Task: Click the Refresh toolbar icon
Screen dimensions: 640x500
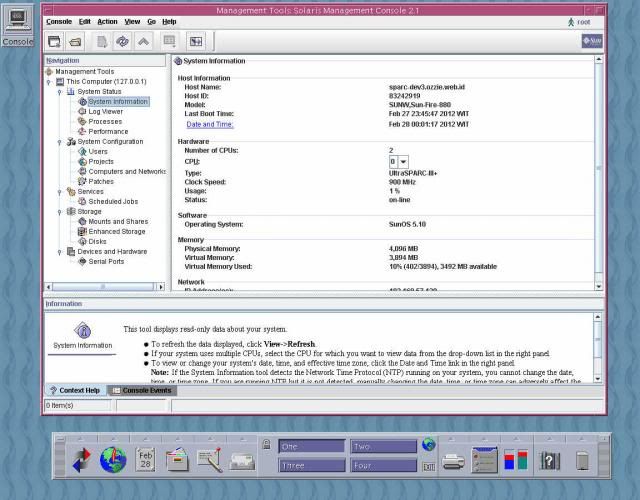Action: [x=122, y=41]
